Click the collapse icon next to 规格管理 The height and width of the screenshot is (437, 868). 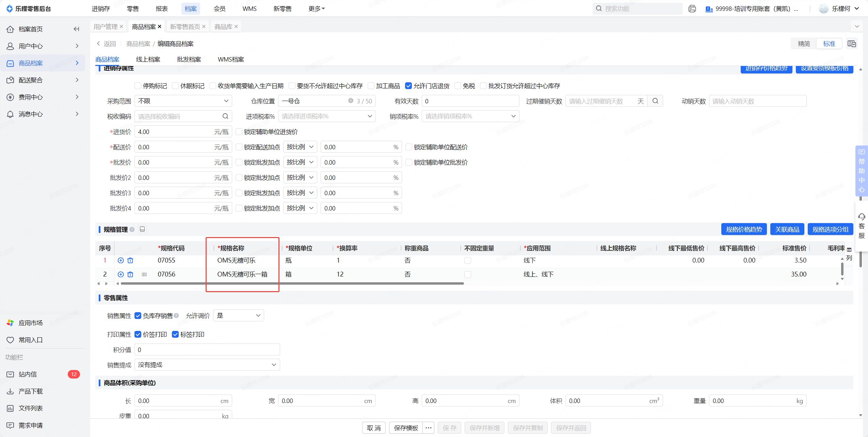[x=142, y=229]
